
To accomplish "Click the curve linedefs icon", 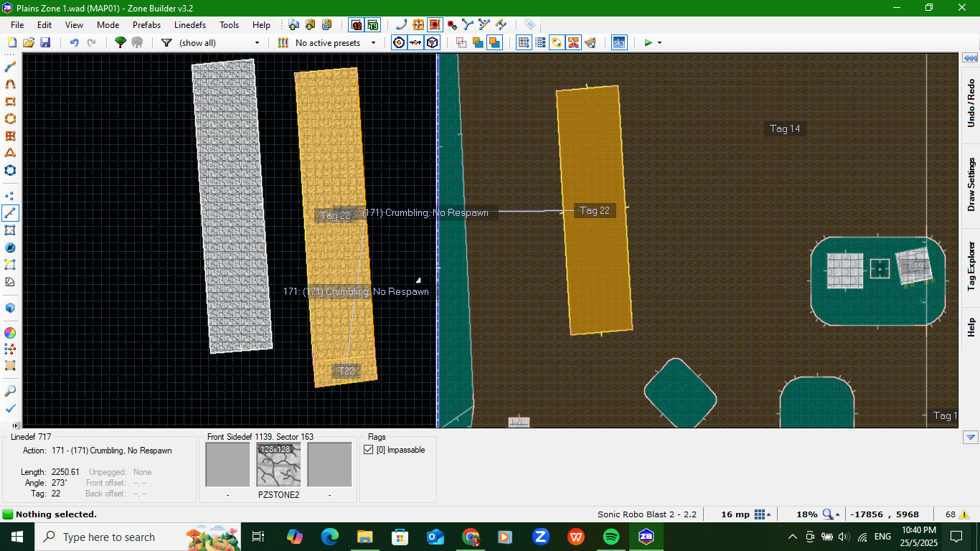I will [402, 24].
